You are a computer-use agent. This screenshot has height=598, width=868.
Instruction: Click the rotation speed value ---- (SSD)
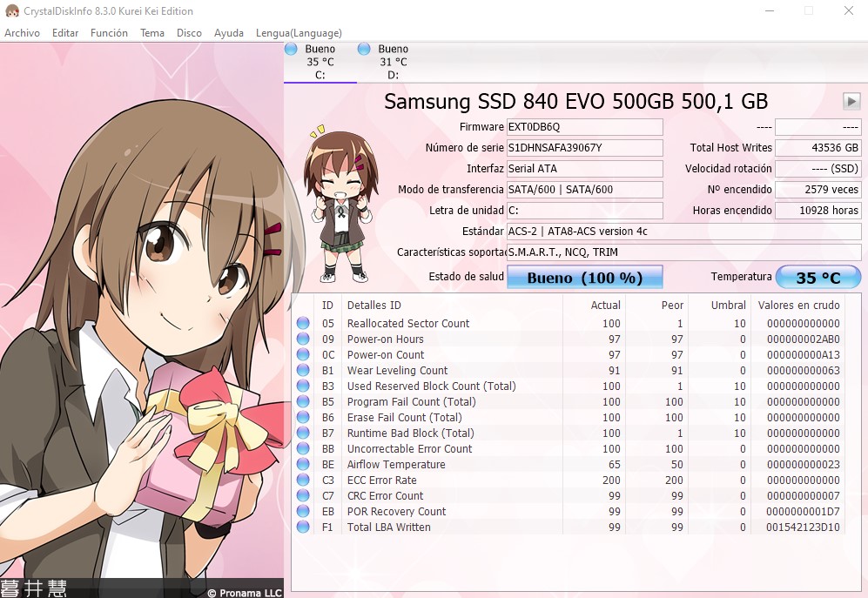coord(818,169)
